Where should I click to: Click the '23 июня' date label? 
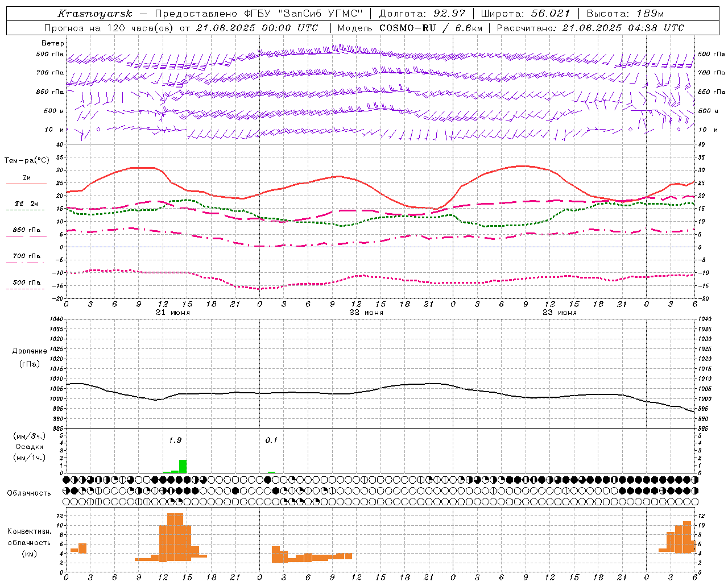click(559, 312)
